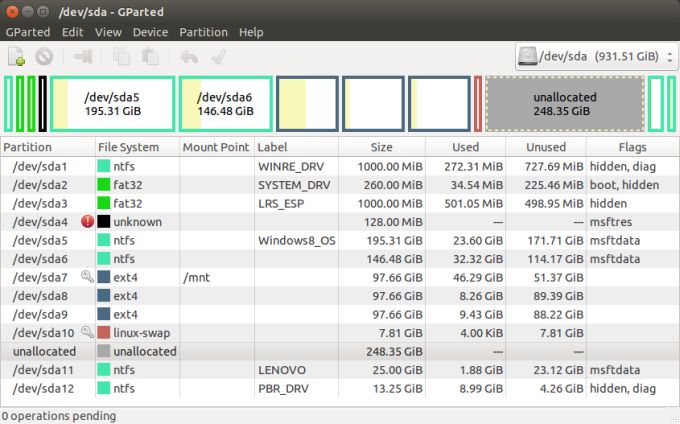The height and width of the screenshot is (424, 680).
Task: Click the Paste partition toolbar icon
Action: [x=150, y=58]
